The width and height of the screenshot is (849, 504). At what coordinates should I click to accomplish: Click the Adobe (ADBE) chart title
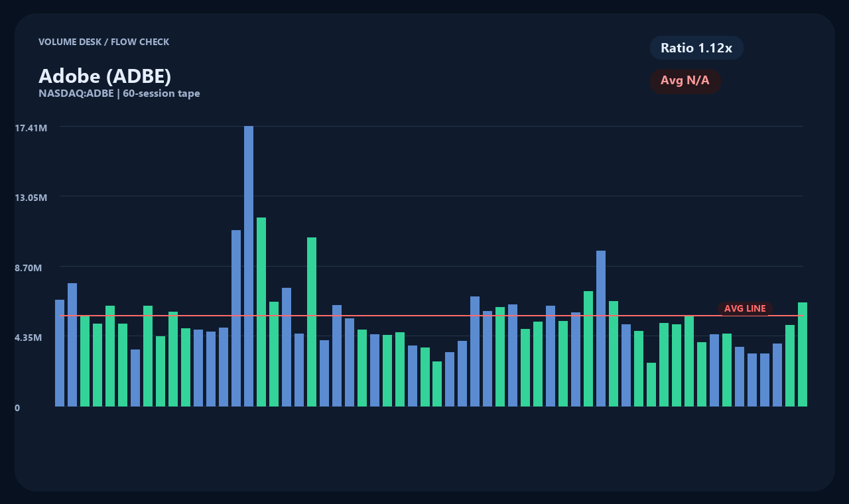click(x=105, y=76)
